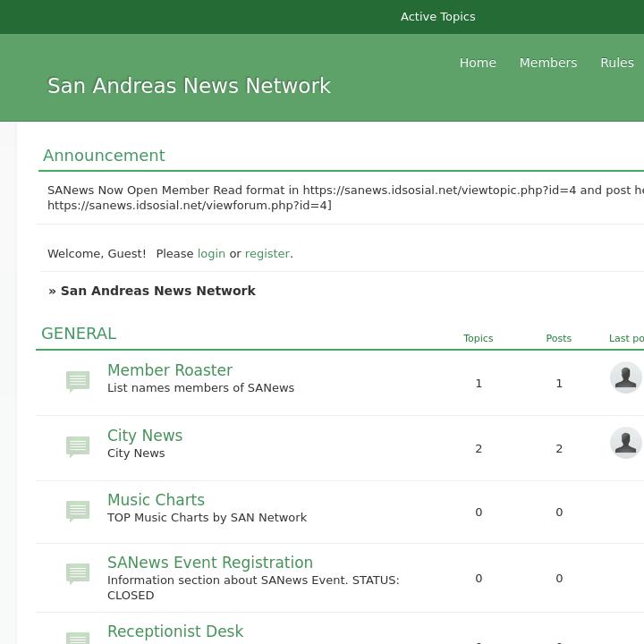The height and width of the screenshot is (644, 644).
Task: Open the Rules navigation page
Action: [x=617, y=63]
